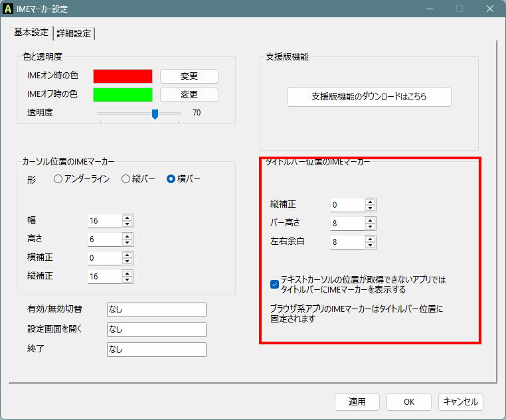Viewport: 506px width, 420px height.
Task: Click the 左右余白 value field
Action: (348, 242)
